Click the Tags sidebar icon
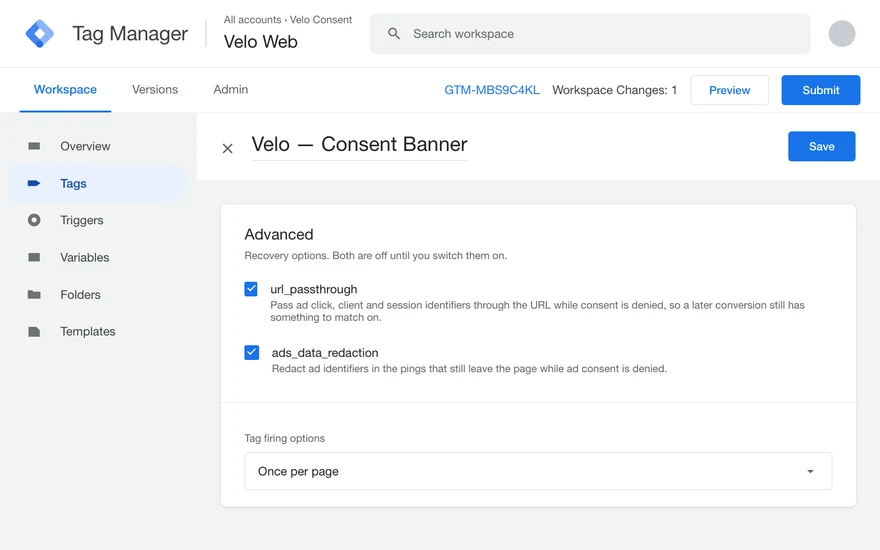The image size is (880, 550). coord(34,184)
